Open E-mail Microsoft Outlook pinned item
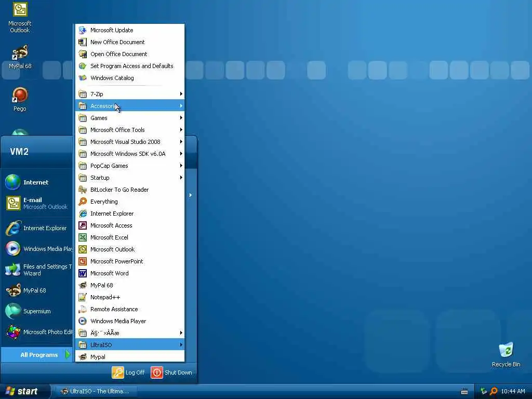This screenshot has width=532, height=399. point(37,203)
